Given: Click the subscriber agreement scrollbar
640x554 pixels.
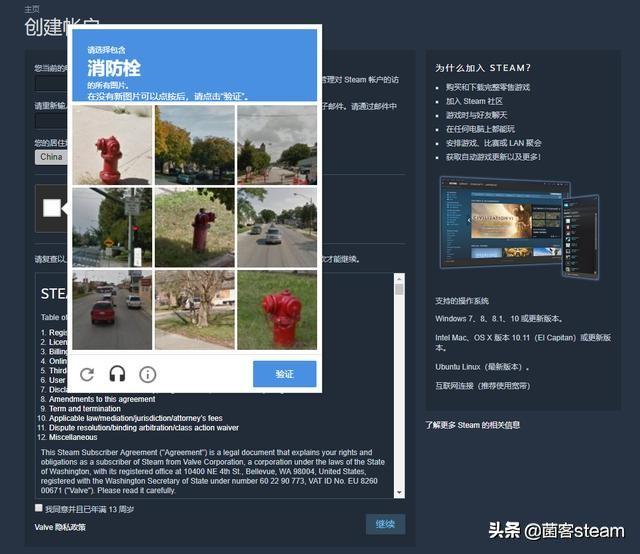Looking at the screenshot, I should (x=400, y=390).
